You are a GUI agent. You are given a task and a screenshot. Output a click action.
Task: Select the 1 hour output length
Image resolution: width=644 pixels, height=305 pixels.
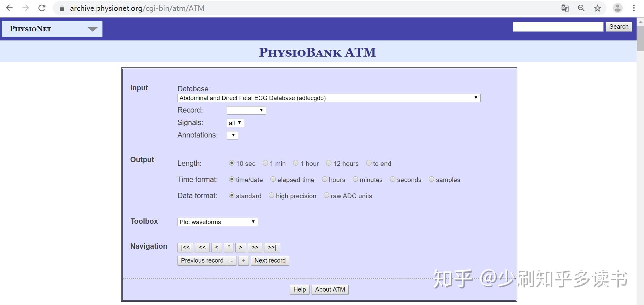click(x=296, y=163)
